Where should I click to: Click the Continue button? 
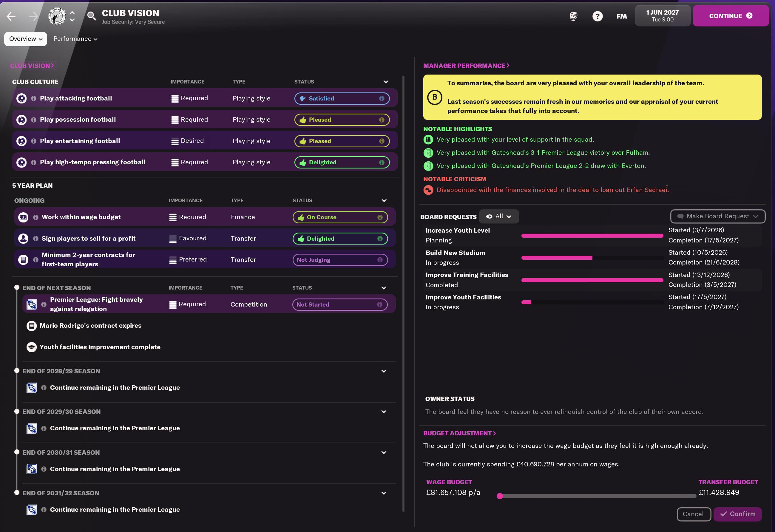point(731,16)
